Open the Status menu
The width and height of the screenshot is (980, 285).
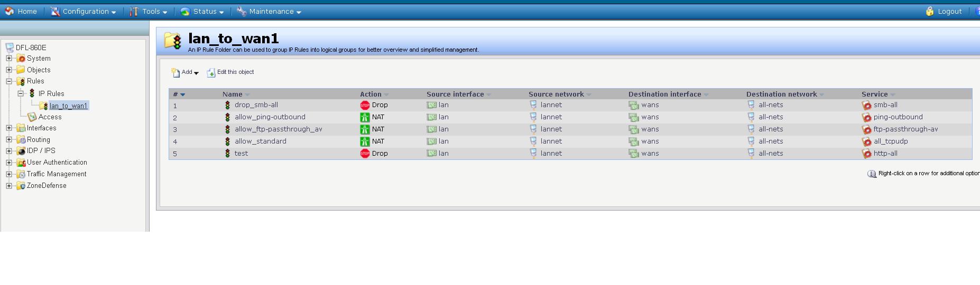point(202,11)
